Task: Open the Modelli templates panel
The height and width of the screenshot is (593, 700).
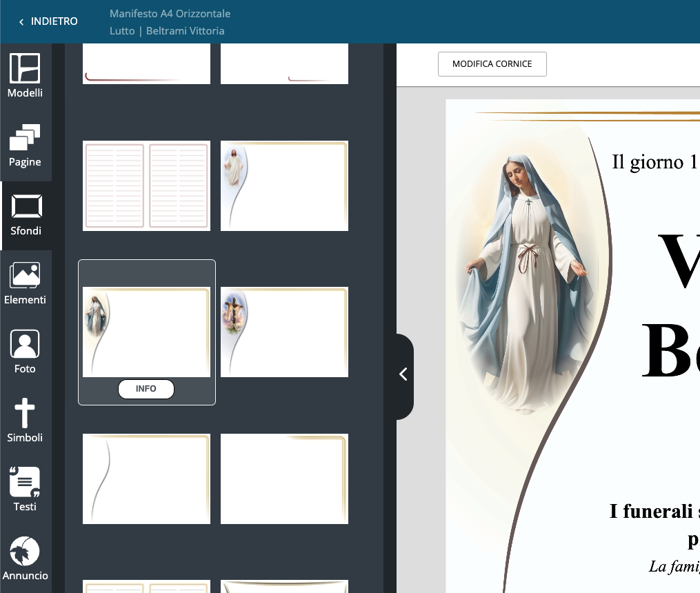Action: pyautogui.click(x=25, y=76)
